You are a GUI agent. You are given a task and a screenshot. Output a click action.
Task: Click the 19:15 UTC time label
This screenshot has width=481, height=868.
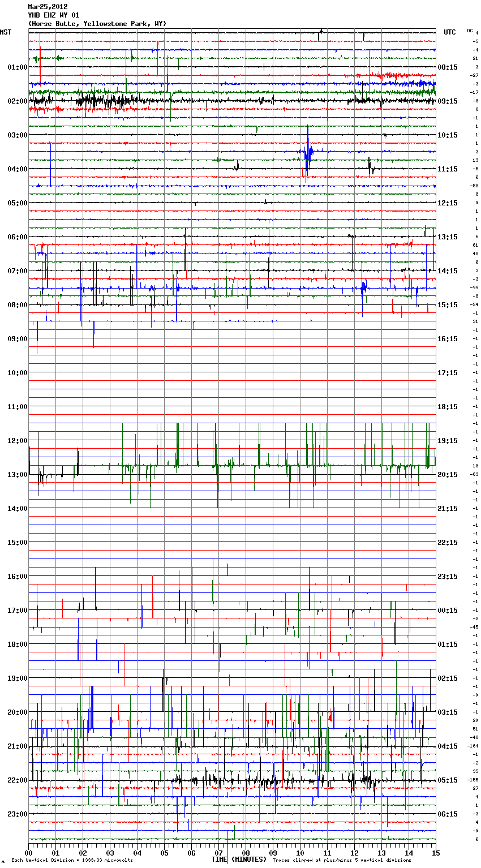(x=448, y=440)
